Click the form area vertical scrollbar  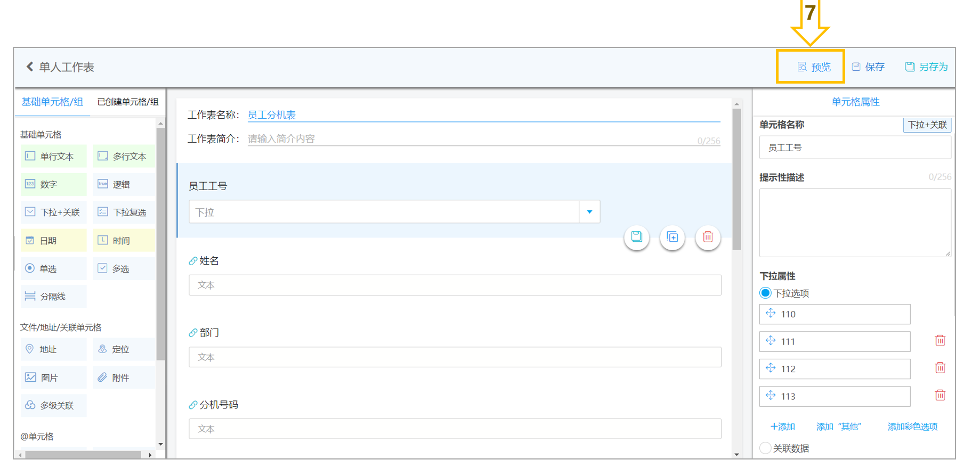736,179
